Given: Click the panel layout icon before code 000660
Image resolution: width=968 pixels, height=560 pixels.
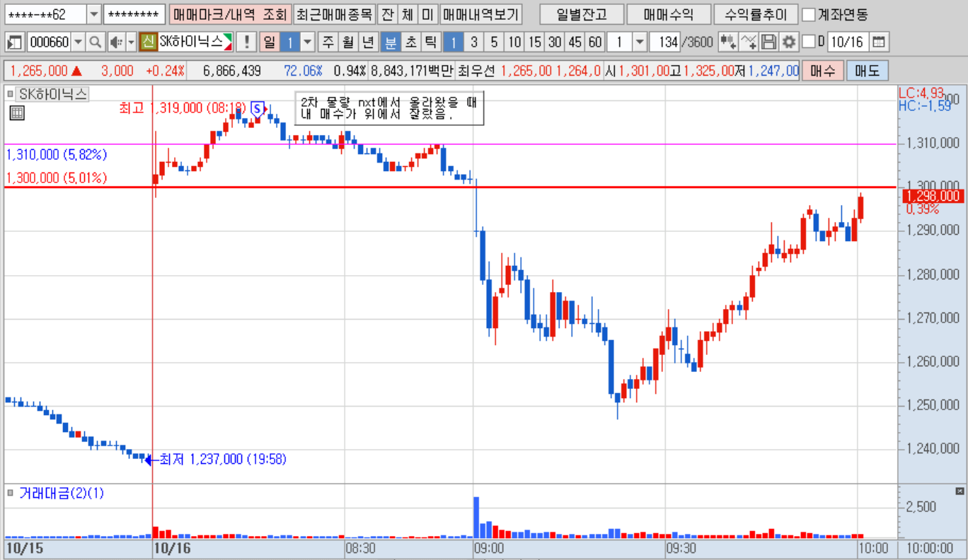Looking at the screenshot, I should pos(14,42).
